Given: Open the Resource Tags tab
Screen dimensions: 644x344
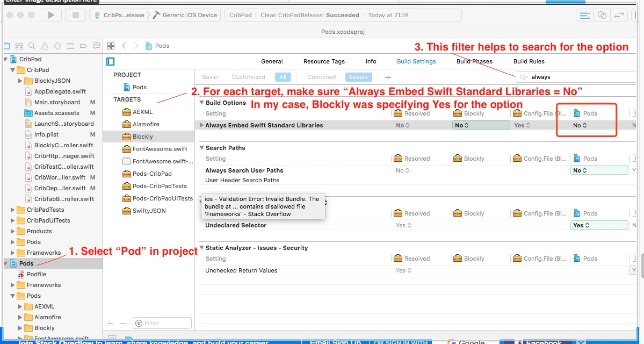Looking at the screenshot, I should (x=324, y=61).
